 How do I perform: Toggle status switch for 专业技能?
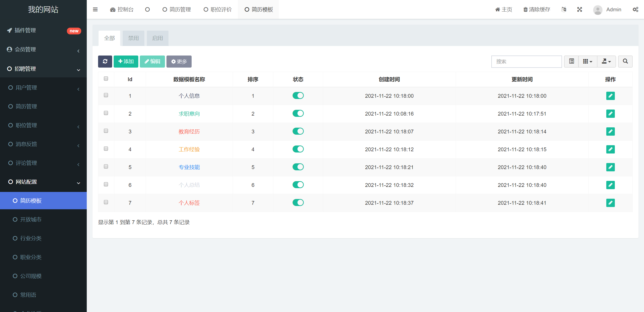pyautogui.click(x=298, y=167)
